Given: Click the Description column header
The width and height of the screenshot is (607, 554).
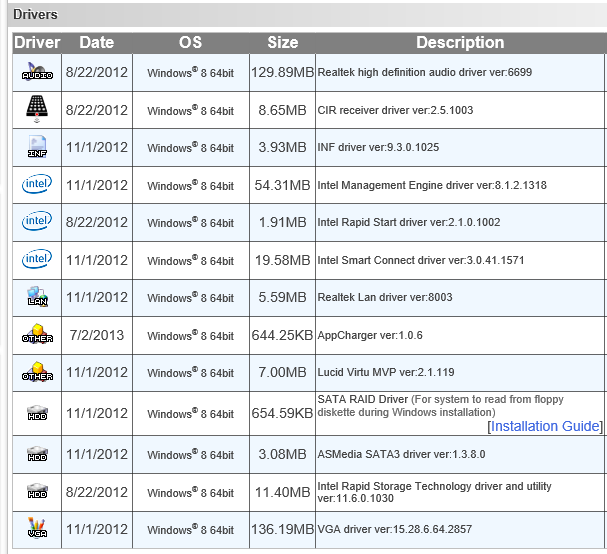Looking at the screenshot, I should point(460,42).
